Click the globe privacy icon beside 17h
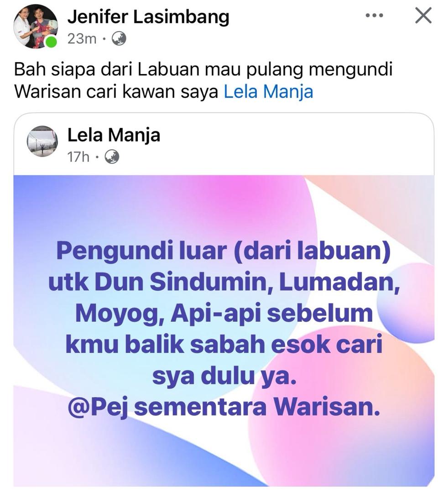The height and width of the screenshot is (493, 448). 111,157
